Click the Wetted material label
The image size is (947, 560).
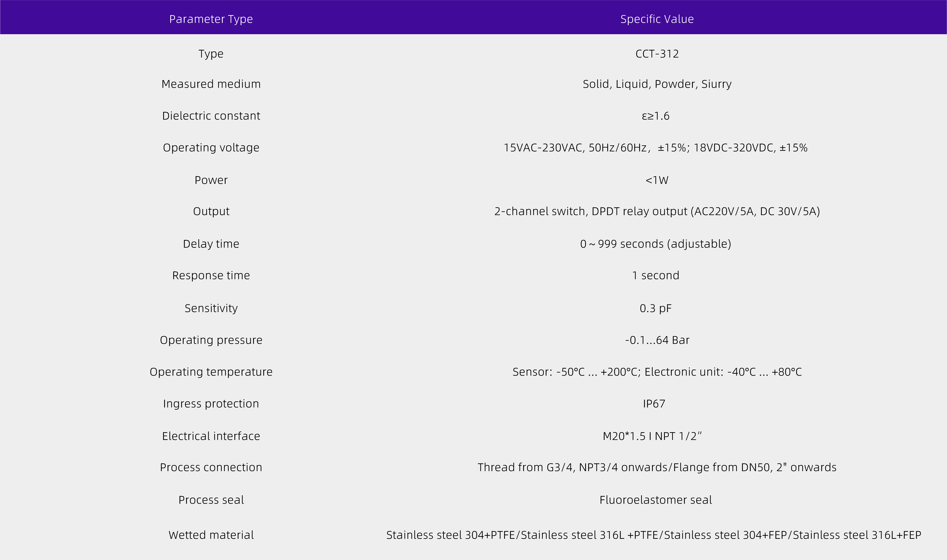point(211,535)
